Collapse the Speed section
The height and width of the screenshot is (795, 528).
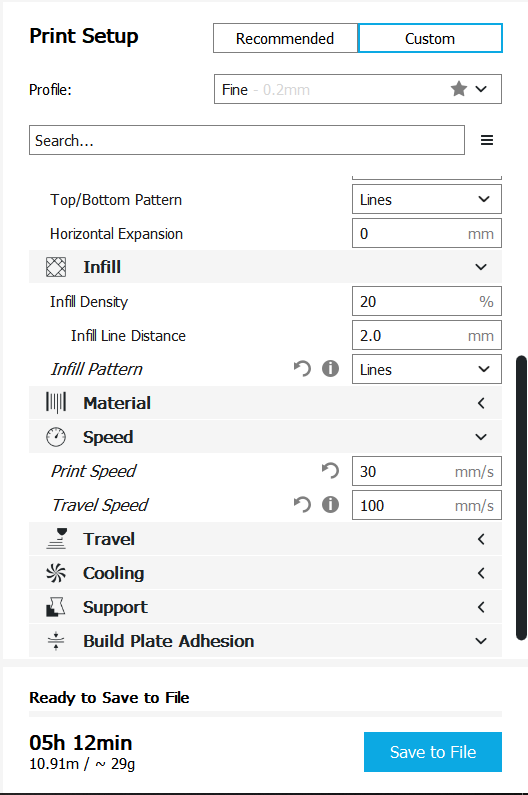click(x=265, y=437)
